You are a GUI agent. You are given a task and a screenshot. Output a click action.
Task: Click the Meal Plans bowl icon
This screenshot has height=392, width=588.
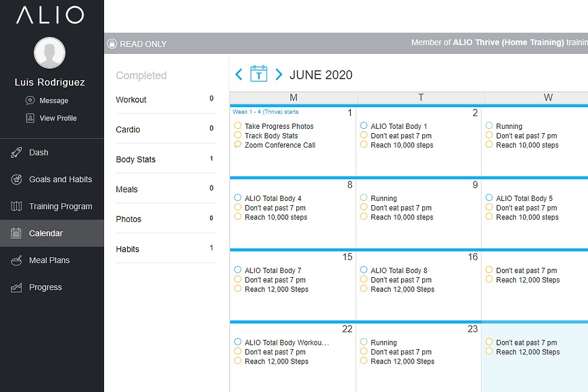16,260
